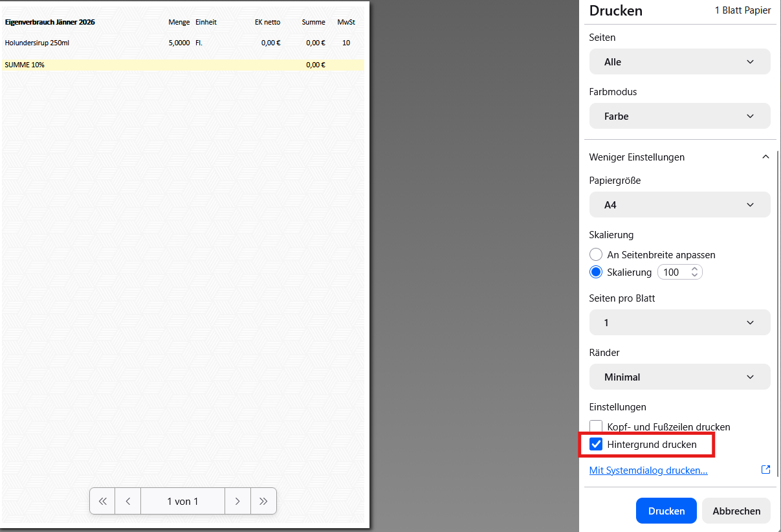Uncheck Hintergrund drucken option
This screenshot has height=532, width=781.
coord(596,445)
